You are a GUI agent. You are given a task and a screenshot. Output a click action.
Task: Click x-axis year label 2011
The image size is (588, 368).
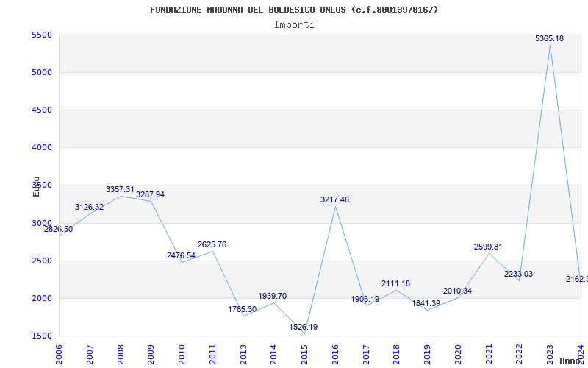coord(212,354)
